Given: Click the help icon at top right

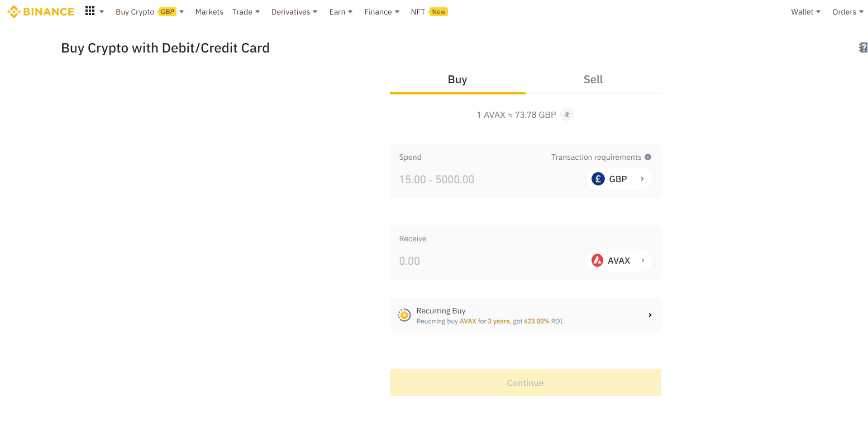Looking at the screenshot, I should [863, 47].
